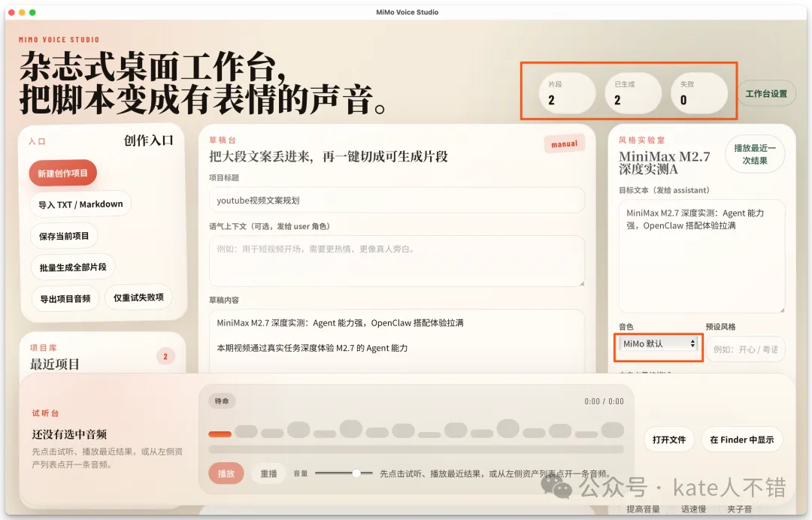The height and width of the screenshot is (520, 812).
Task: Click 导入 TXT / Markdown button
Action: (x=80, y=204)
